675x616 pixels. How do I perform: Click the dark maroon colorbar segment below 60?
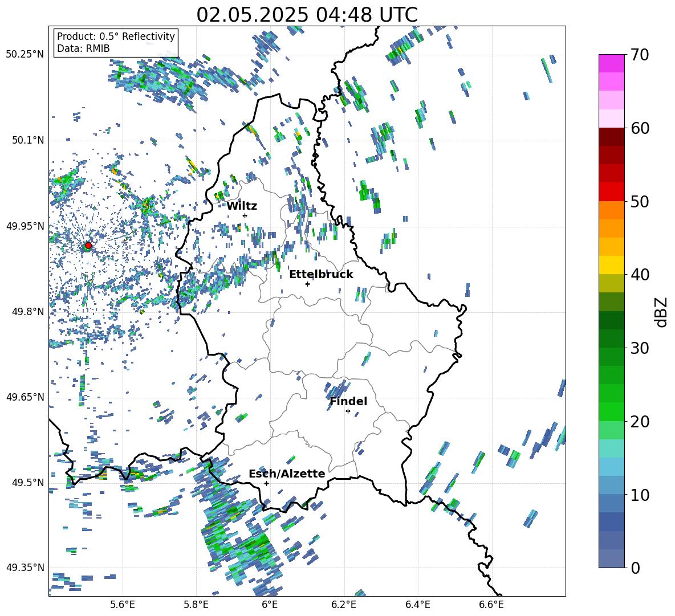click(612, 137)
